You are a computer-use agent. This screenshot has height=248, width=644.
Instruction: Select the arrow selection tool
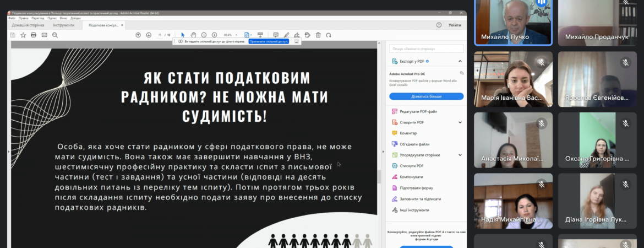[x=183, y=35]
